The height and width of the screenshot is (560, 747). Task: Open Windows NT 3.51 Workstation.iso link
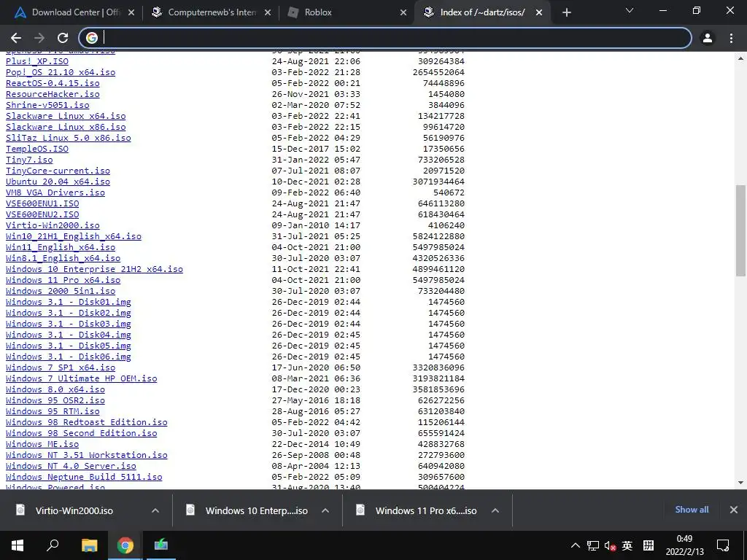[87, 455]
